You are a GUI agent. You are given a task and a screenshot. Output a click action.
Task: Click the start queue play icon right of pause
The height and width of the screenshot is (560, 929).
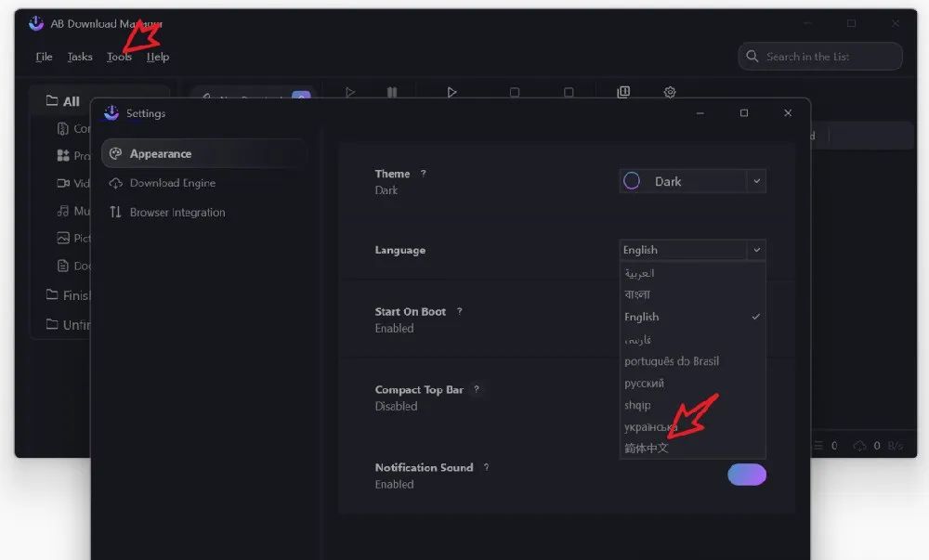coord(451,92)
